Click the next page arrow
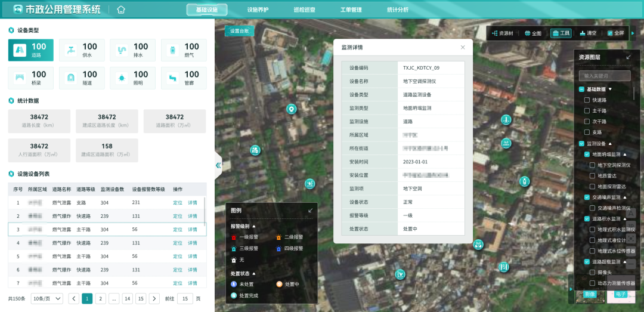Viewport: 644px width, 312px height. pyautogui.click(x=154, y=298)
